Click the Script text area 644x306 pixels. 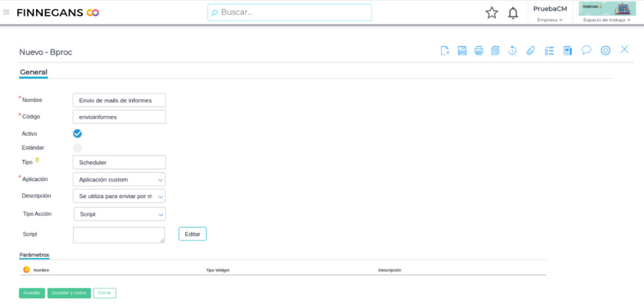pyautogui.click(x=119, y=235)
